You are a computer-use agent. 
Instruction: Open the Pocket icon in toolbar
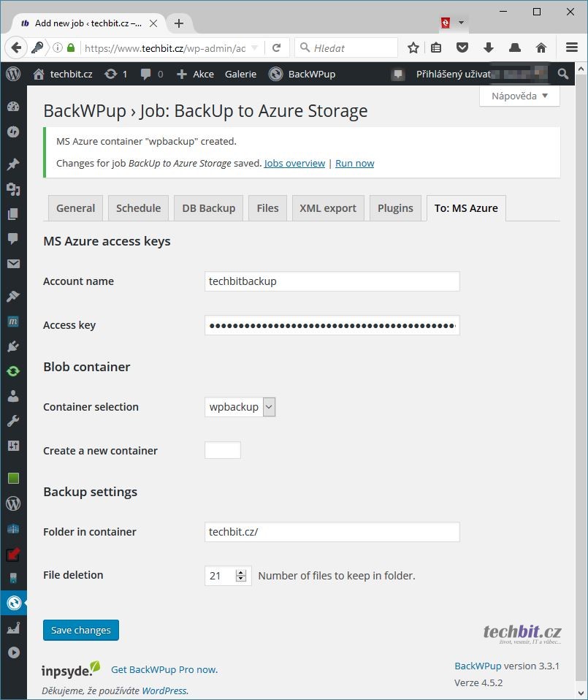pos(462,48)
